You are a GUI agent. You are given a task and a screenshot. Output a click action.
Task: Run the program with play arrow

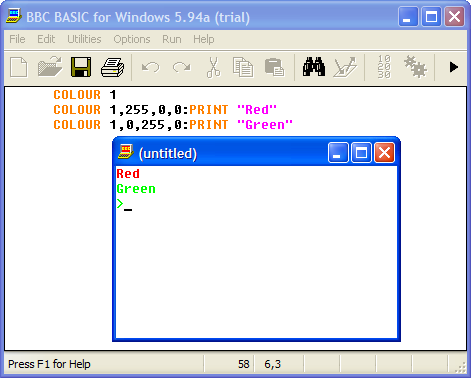[453, 67]
